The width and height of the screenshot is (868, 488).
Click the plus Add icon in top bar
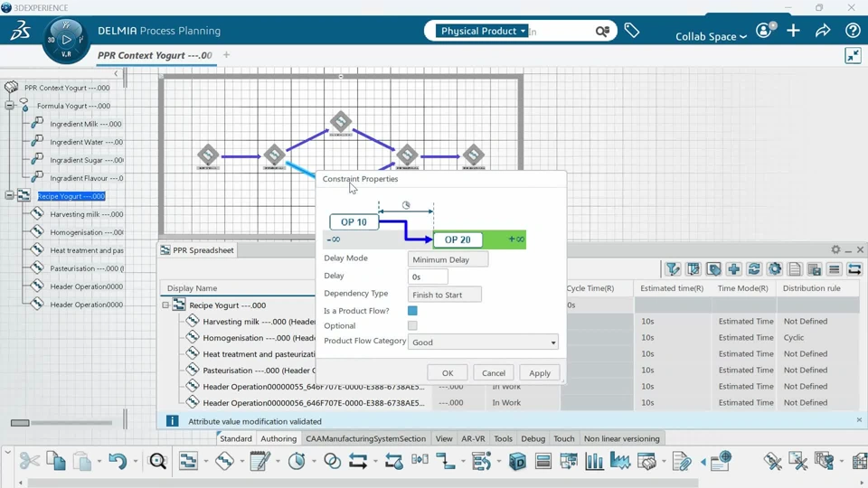[x=793, y=31]
